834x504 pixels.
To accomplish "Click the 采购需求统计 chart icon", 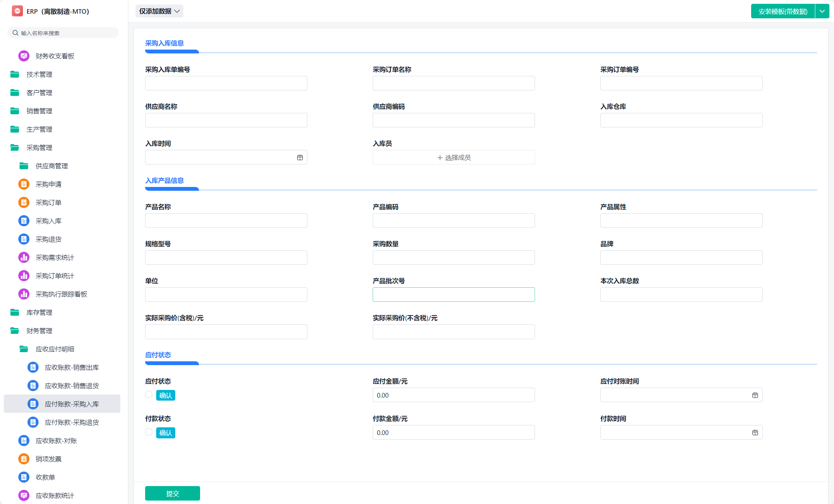I will tap(24, 258).
